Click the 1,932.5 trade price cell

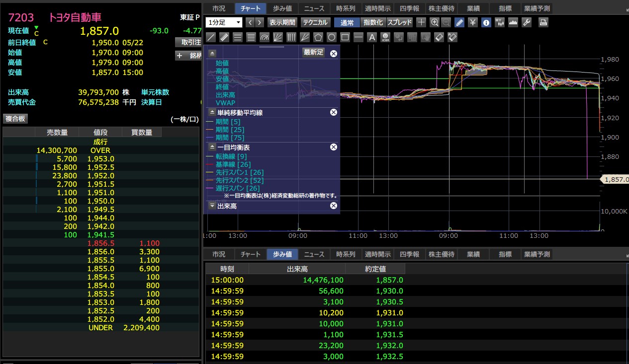[390, 357]
